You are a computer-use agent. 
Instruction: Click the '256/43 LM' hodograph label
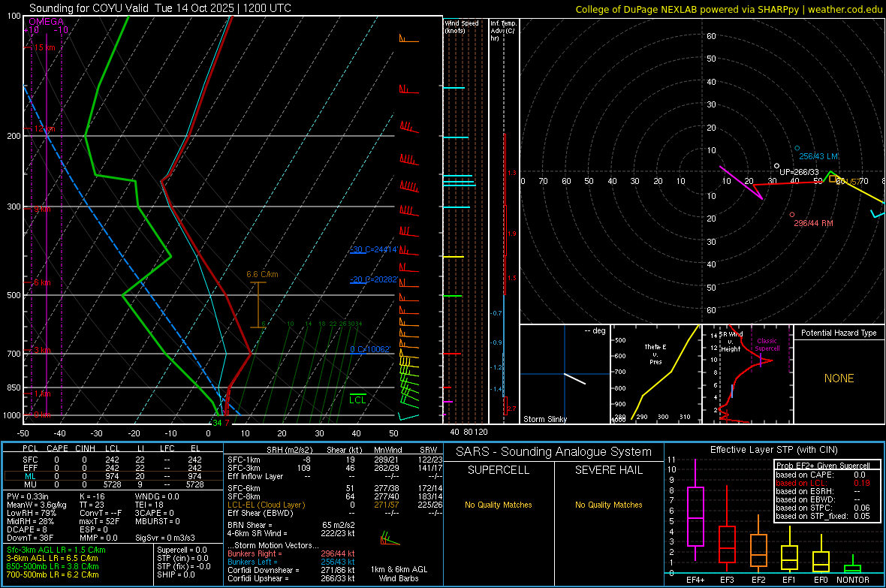[x=818, y=156]
